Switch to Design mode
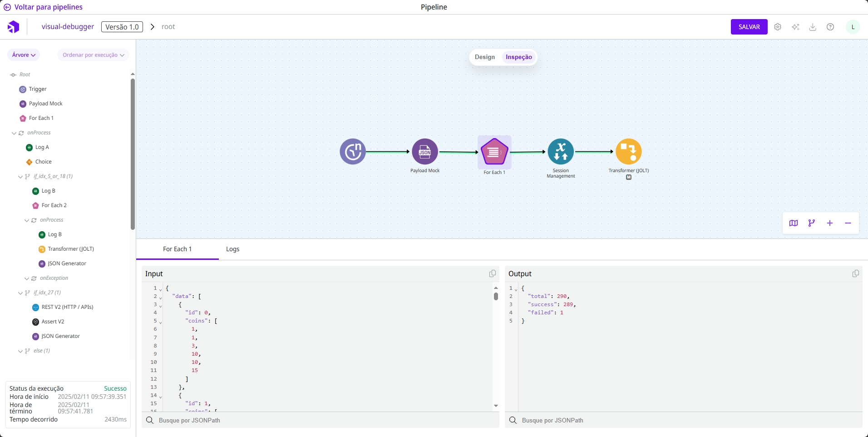This screenshot has width=868, height=437. (x=485, y=57)
